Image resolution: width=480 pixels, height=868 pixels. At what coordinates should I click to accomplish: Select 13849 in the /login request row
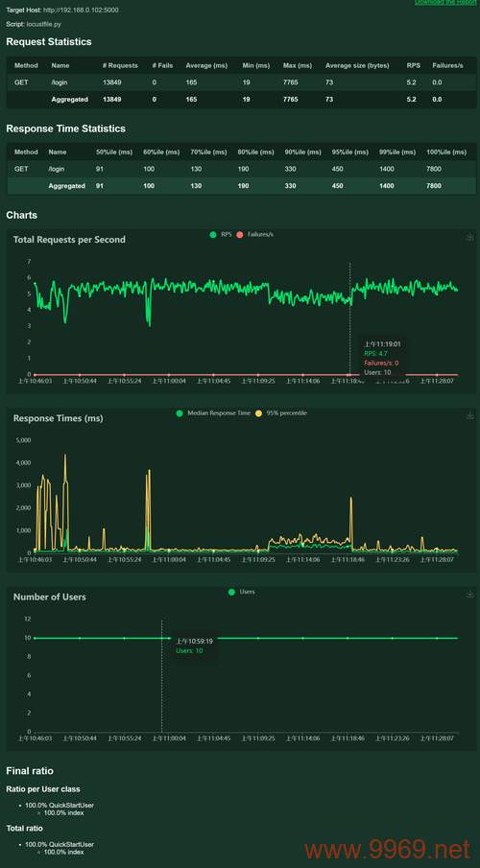(111, 82)
